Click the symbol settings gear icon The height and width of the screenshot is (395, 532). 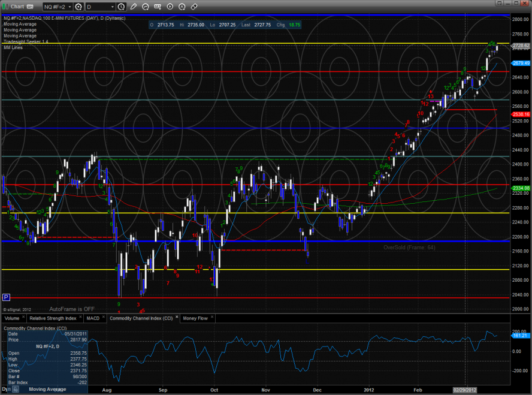pyautogui.click(x=78, y=7)
